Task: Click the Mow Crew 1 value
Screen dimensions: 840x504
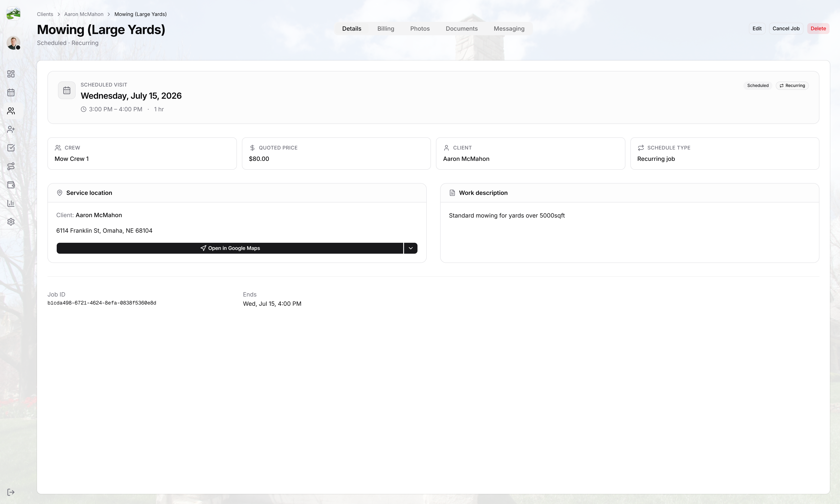Action: point(72,159)
